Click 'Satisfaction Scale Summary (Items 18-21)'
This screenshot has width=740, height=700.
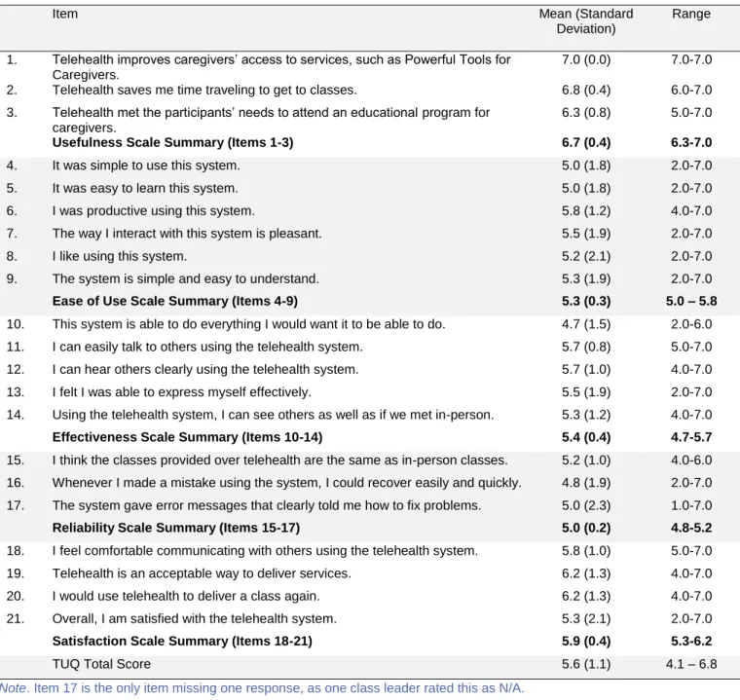pos(182,641)
